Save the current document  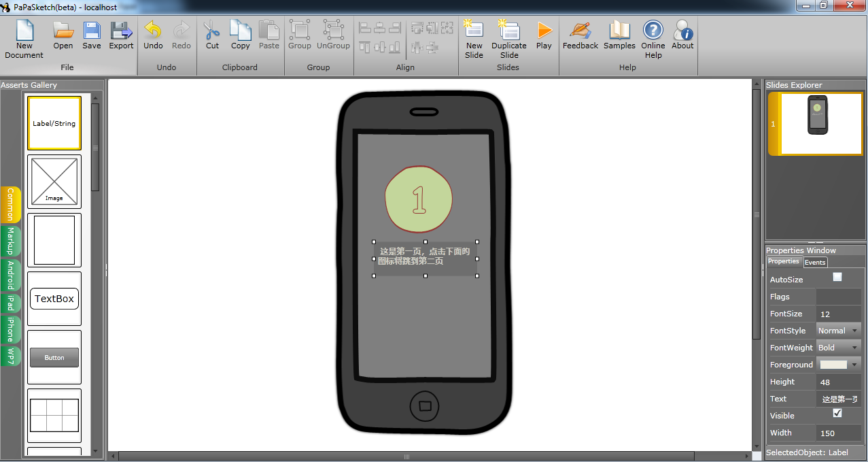click(92, 35)
